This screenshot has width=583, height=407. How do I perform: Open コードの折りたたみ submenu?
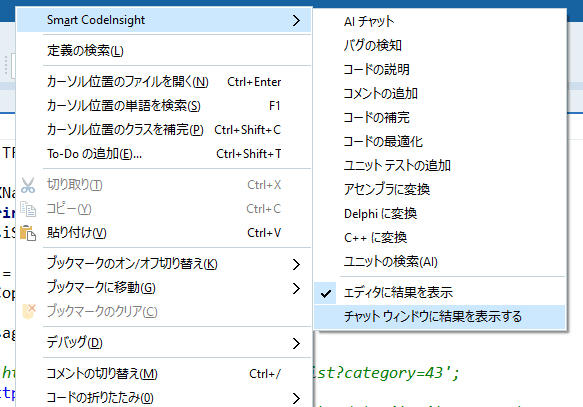coord(164,398)
